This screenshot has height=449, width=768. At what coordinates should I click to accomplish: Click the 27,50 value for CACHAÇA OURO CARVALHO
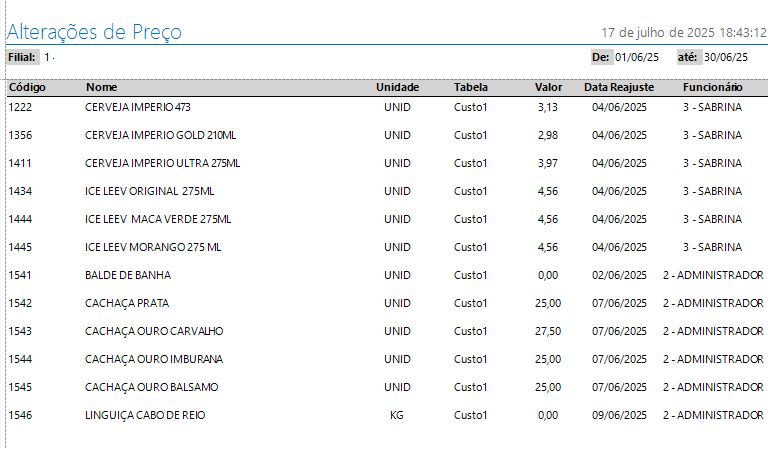tap(548, 331)
